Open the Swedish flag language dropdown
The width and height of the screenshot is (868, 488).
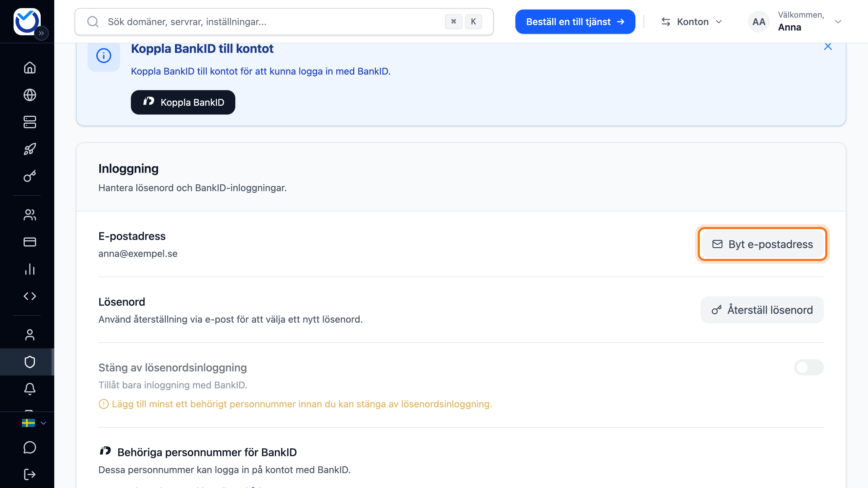tap(34, 423)
